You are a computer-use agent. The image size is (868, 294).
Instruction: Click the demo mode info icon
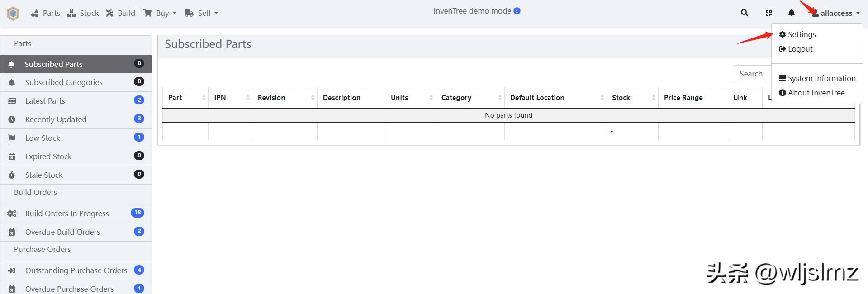point(517,11)
